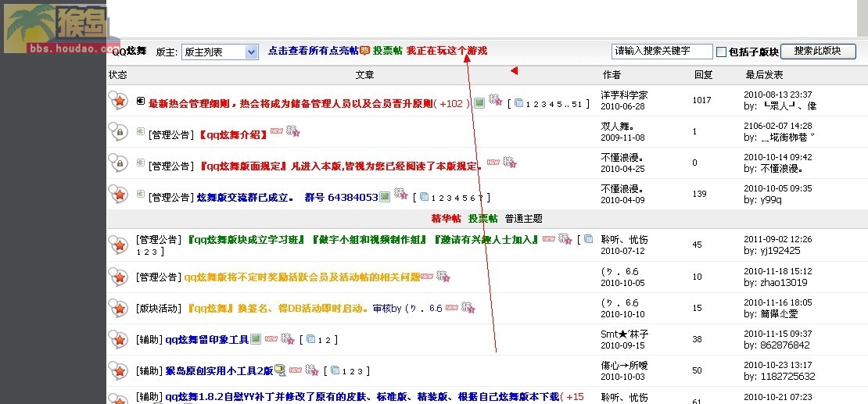
Task: Click 搜索此版块 button
Action: point(818,51)
